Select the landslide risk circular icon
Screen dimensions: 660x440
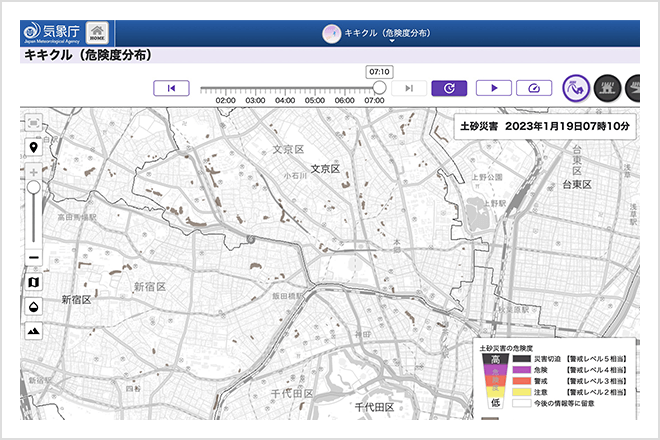pyautogui.click(x=576, y=88)
